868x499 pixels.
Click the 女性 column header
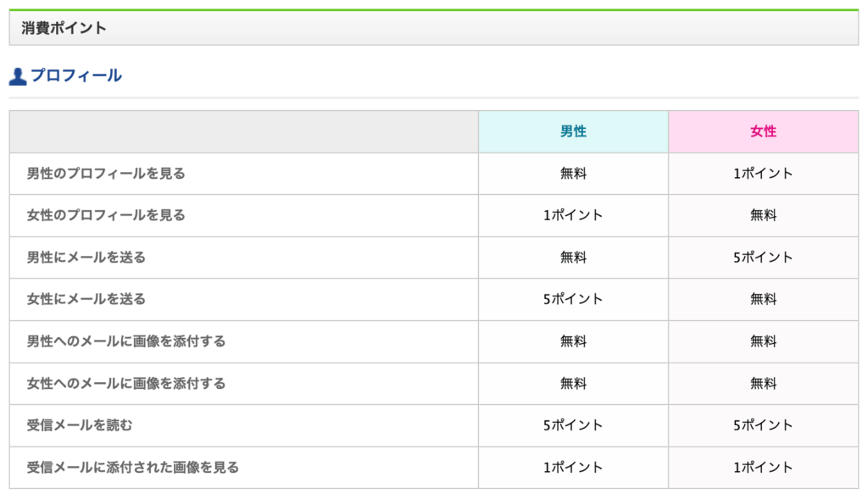pyautogui.click(x=764, y=131)
